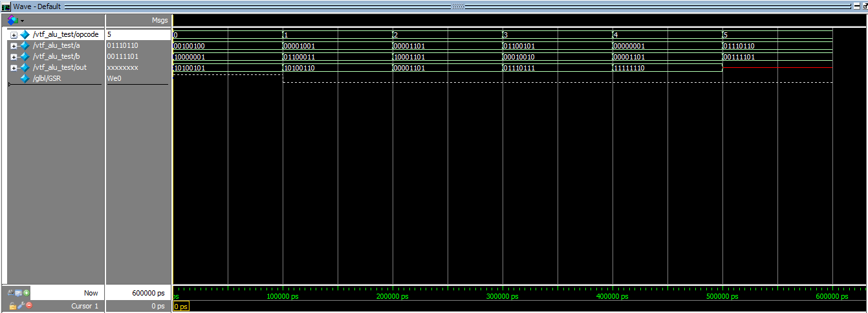Click opcode waveform segment labeled 4
Screen dimensions: 868x313
tap(667, 34)
